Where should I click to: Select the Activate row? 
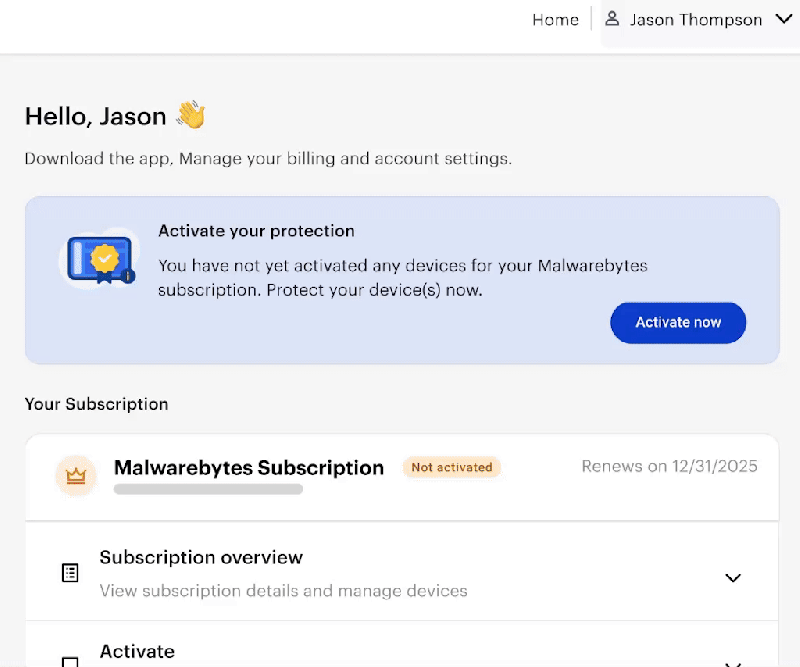click(x=137, y=651)
